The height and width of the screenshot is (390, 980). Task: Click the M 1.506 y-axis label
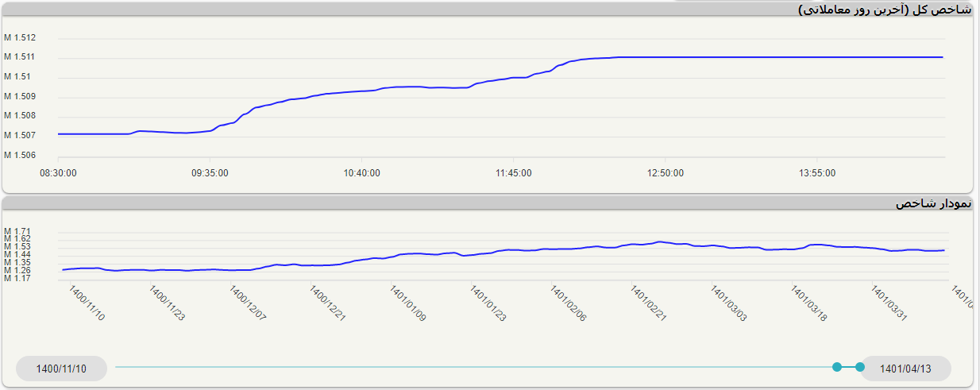[x=20, y=156]
